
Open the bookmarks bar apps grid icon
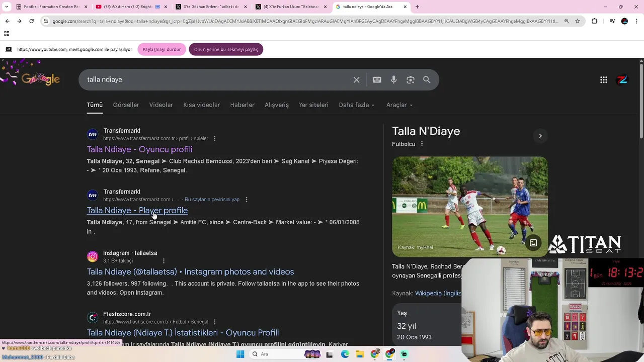click(7, 34)
